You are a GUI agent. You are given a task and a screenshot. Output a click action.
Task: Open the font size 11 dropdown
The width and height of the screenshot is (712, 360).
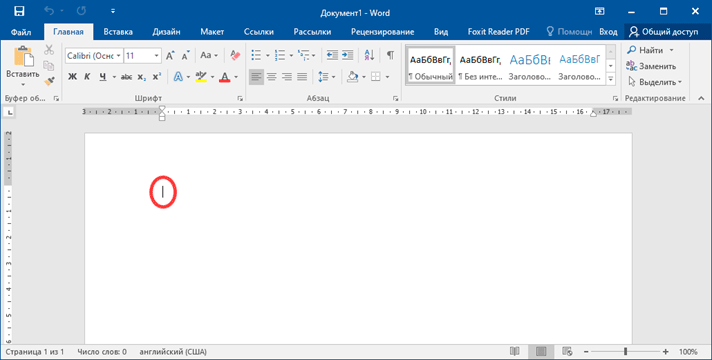pos(143,55)
